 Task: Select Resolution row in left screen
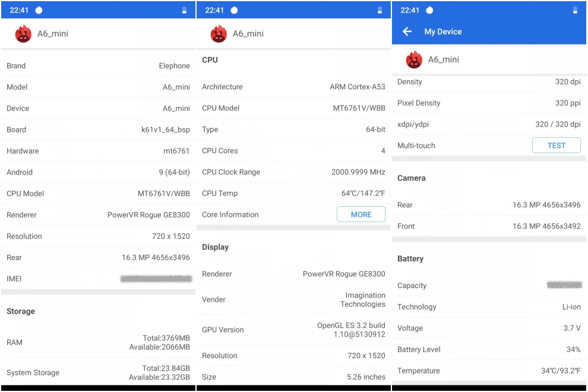click(x=98, y=236)
